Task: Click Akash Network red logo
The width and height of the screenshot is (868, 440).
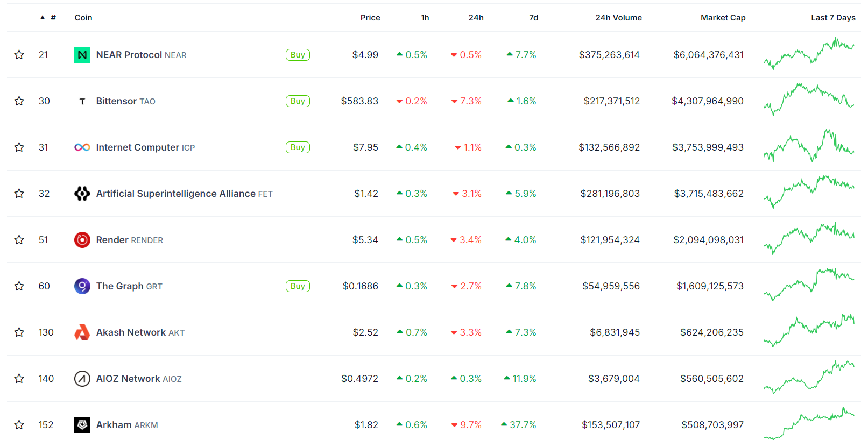Action: [x=82, y=332]
